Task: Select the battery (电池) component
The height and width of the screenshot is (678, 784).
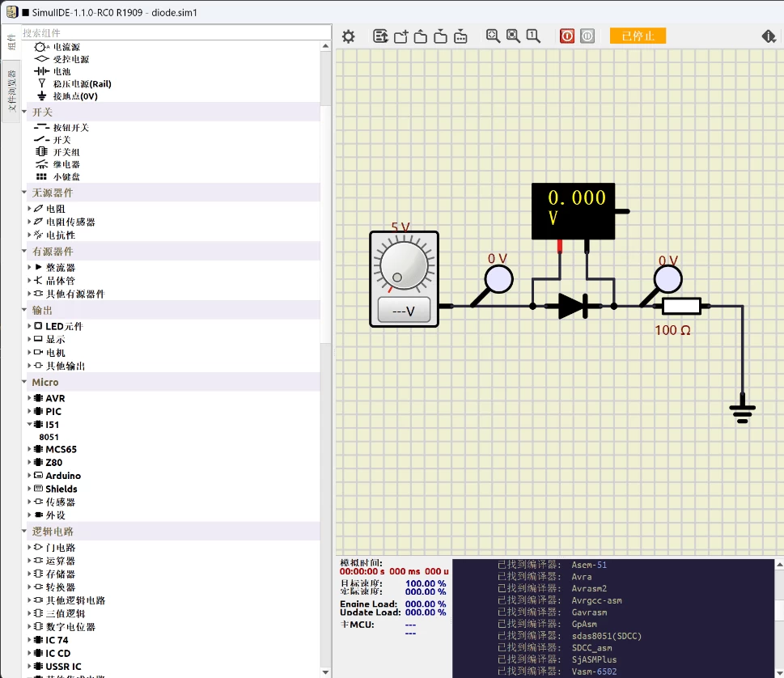Action: click(x=61, y=71)
